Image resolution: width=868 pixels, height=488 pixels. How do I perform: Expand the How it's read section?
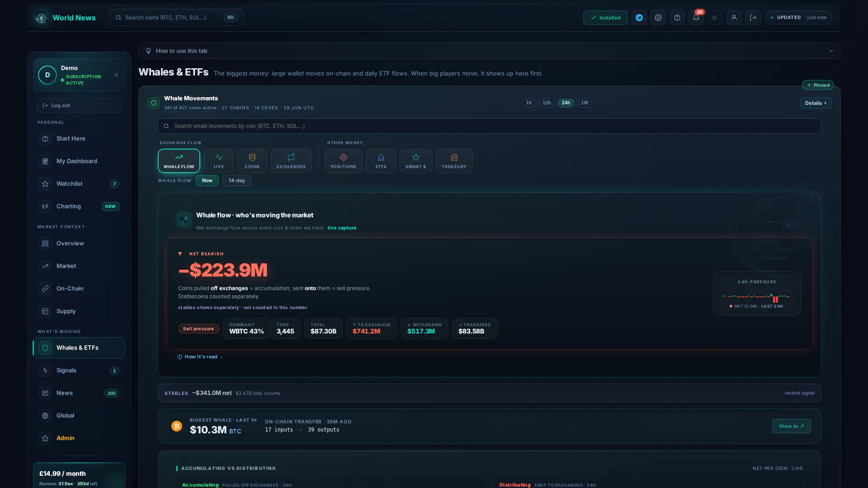point(200,357)
